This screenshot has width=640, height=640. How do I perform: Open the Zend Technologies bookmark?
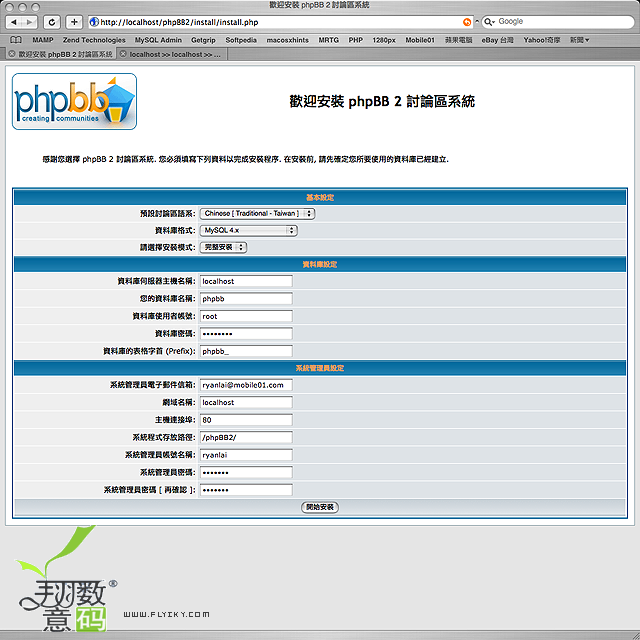pos(94,40)
